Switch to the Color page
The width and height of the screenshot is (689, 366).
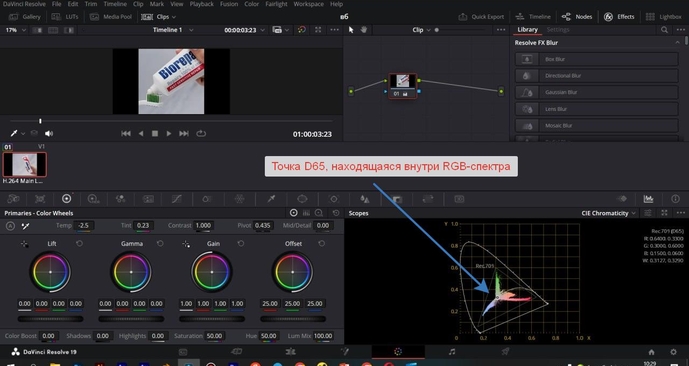[x=398, y=352]
